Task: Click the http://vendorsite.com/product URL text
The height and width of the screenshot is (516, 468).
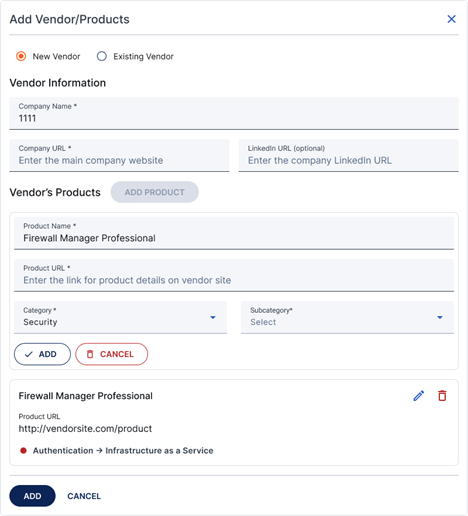Action: coord(85,429)
